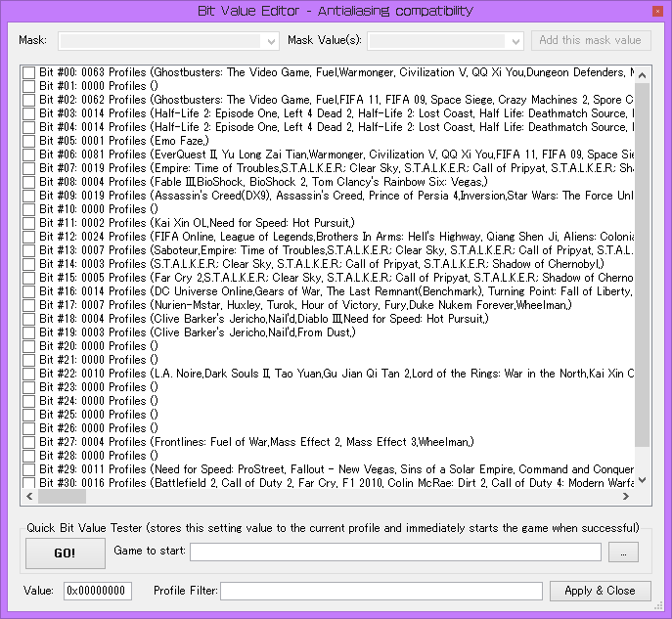
Task: Click the list scroll down arrow
Action: pyautogui.click(x=642, y=480)
